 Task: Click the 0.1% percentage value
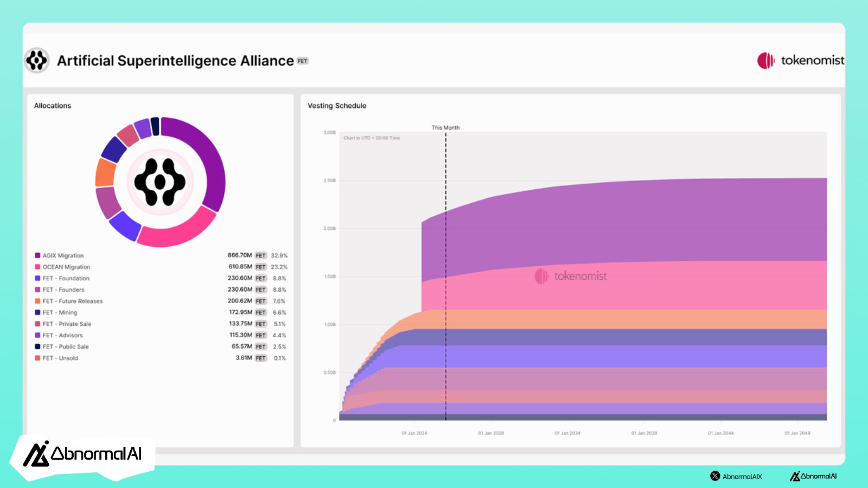279,358
